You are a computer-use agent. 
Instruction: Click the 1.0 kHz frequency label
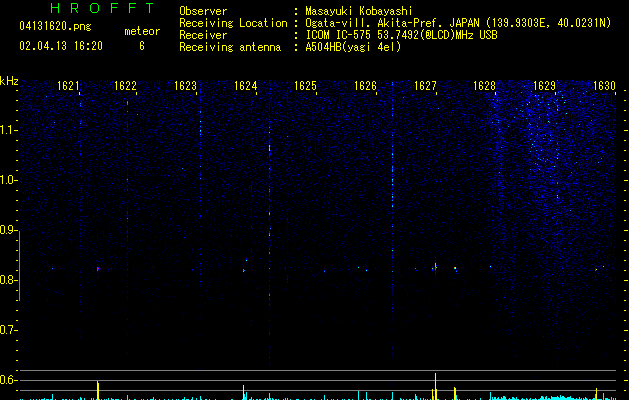pyautogui.click(x=9, y=180)
